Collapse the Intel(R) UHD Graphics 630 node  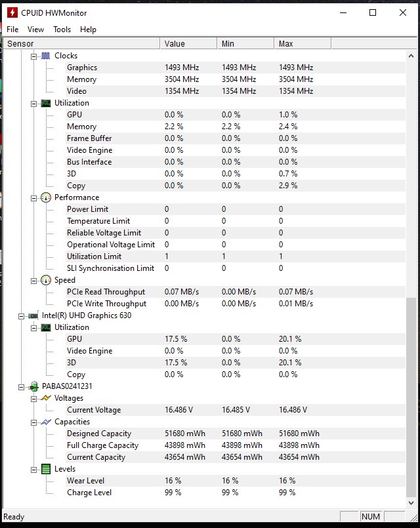21,316
